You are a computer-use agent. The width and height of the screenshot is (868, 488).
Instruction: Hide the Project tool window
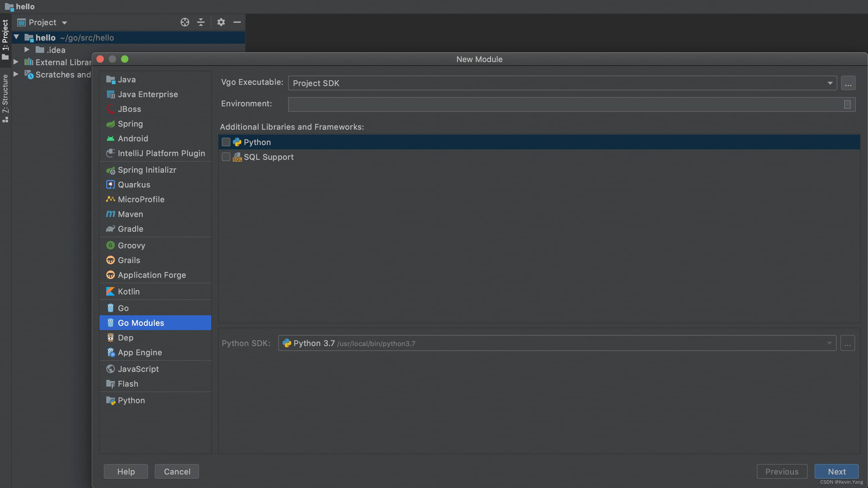[237, 22]
